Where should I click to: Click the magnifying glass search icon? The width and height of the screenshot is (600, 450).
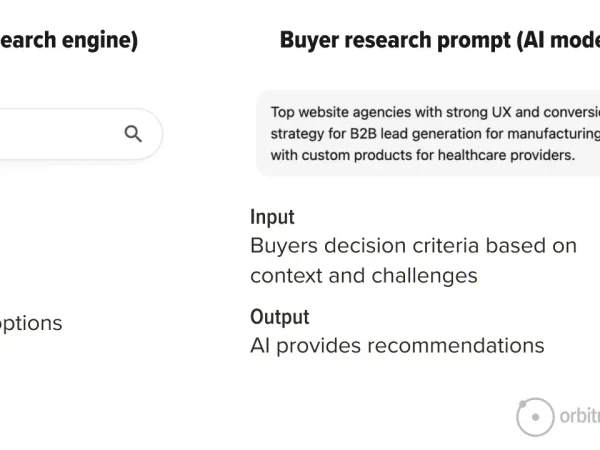point(132,134)
